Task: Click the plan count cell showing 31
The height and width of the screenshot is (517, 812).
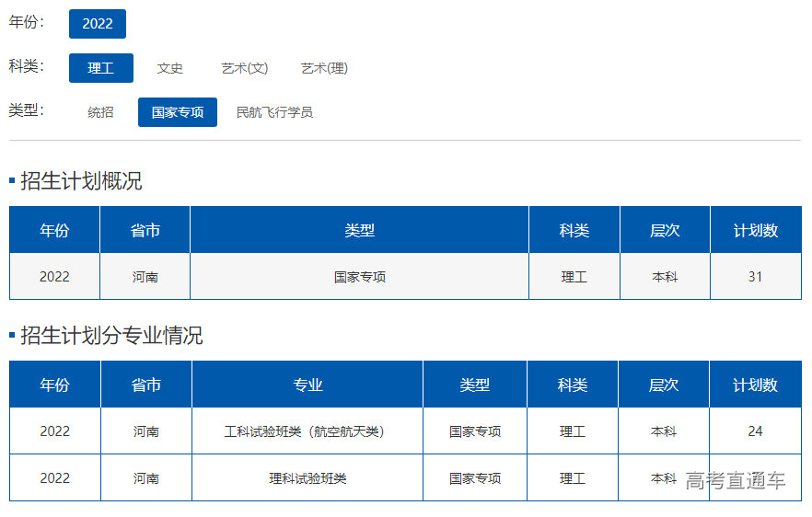Action: coord(755,276)
